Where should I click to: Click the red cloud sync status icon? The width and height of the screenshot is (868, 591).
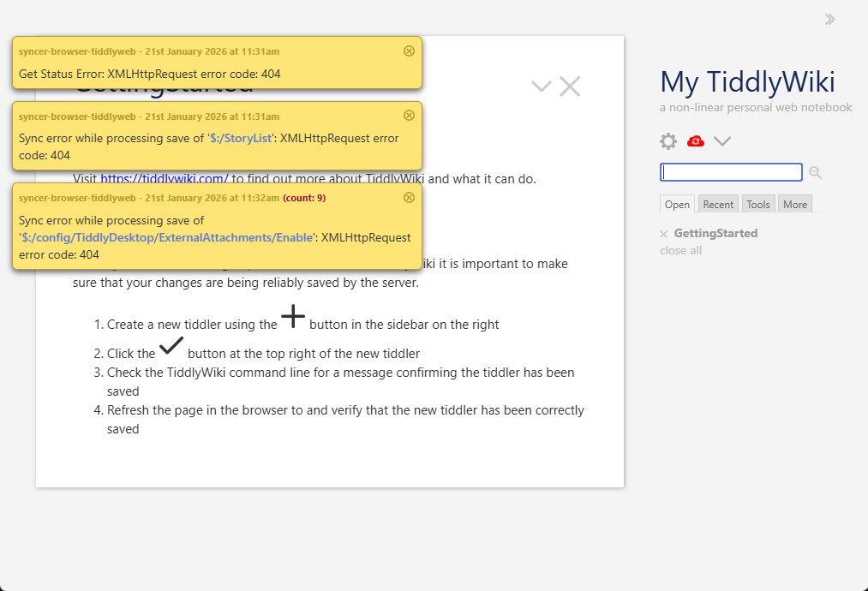click(x=696, y=141)
